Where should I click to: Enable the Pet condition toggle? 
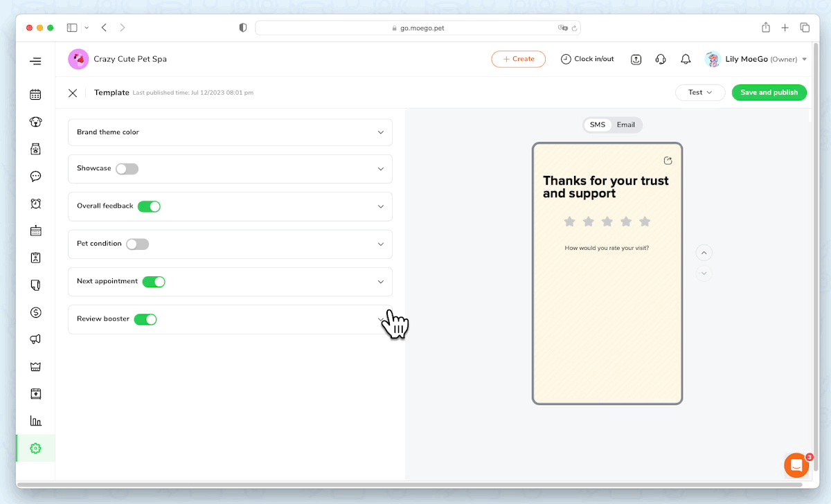coord(137,244)
